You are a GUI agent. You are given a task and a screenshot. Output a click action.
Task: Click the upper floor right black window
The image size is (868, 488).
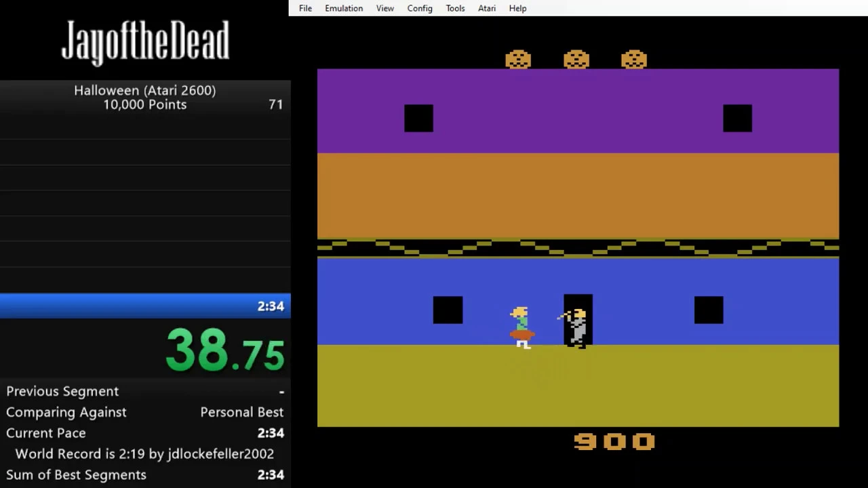[737, 118]
